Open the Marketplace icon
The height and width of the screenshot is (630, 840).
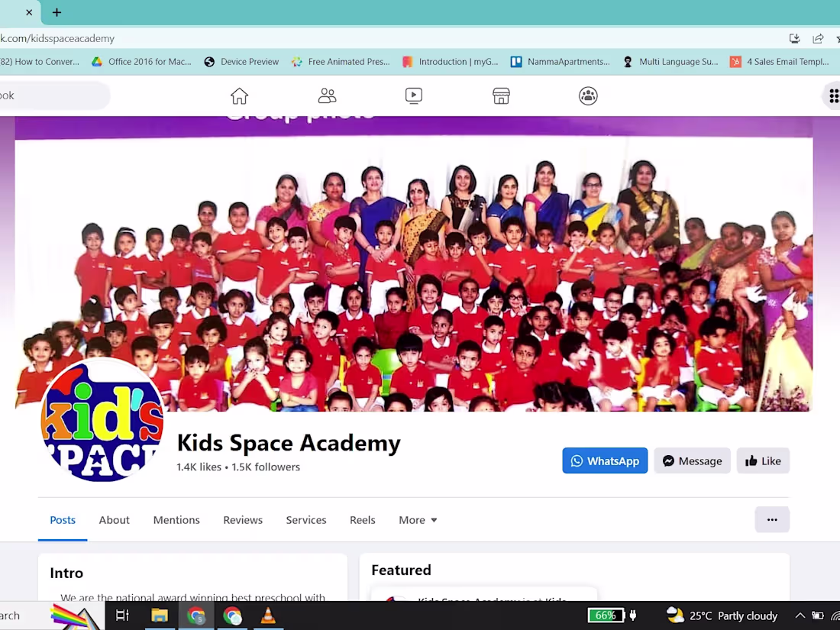(x=501, y=95)
